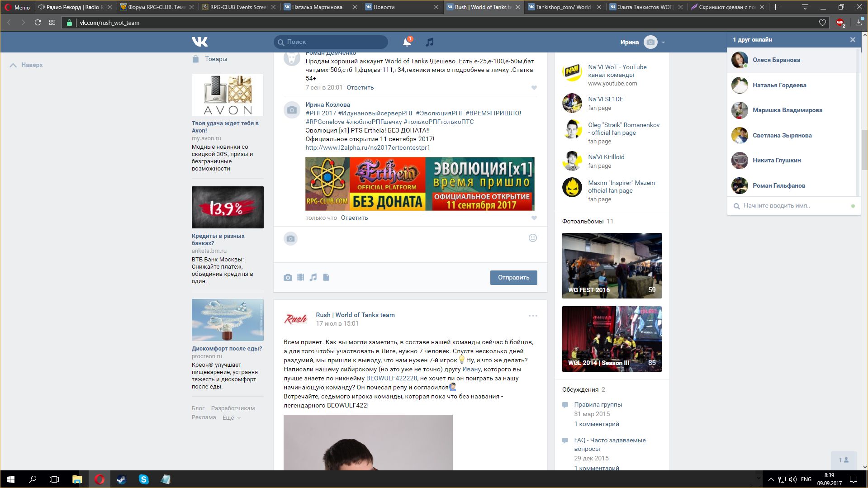Click the Отправить button
This screenshot has height=488, width=868.
click(513, 278)
